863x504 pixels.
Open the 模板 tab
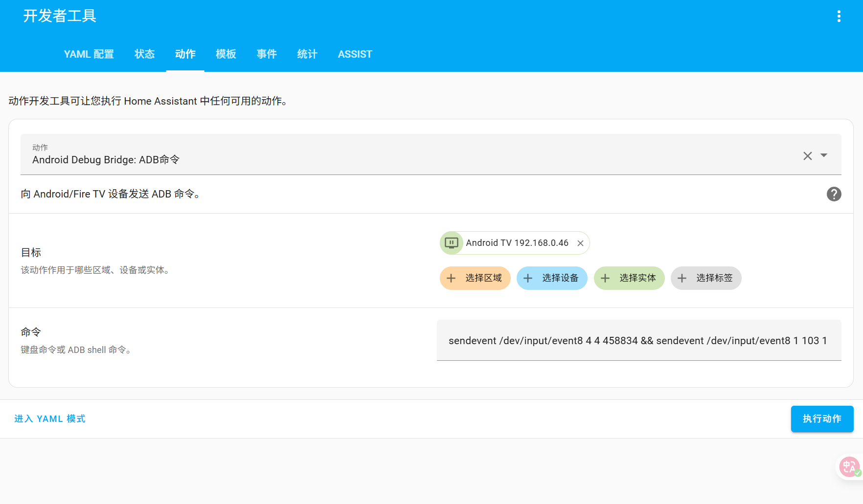[226, 54]
